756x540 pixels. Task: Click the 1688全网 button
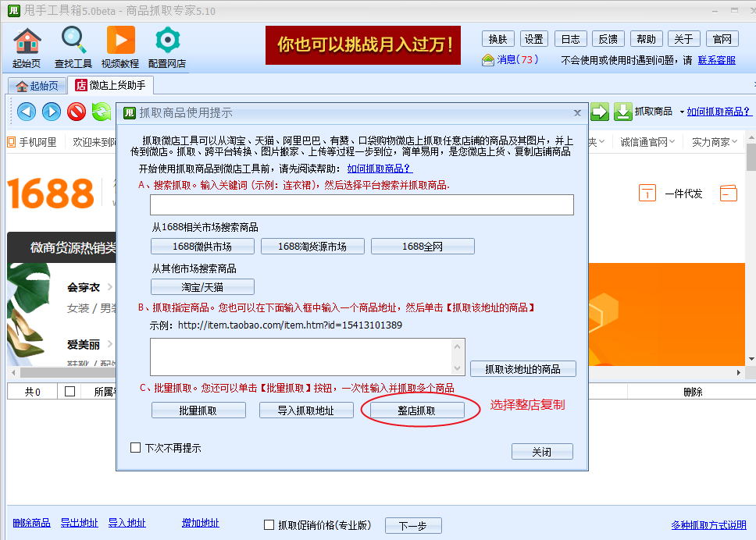click(x=423, y=246)
